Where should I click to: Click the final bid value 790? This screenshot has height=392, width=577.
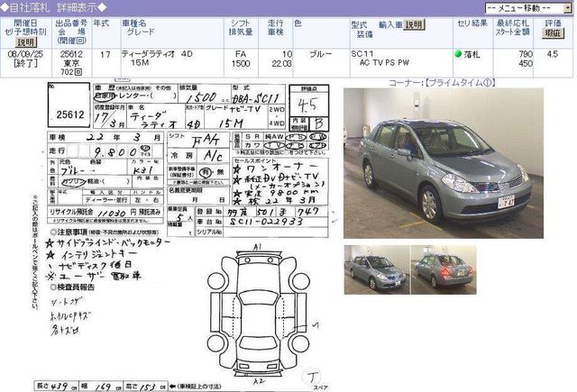(526, 54)
